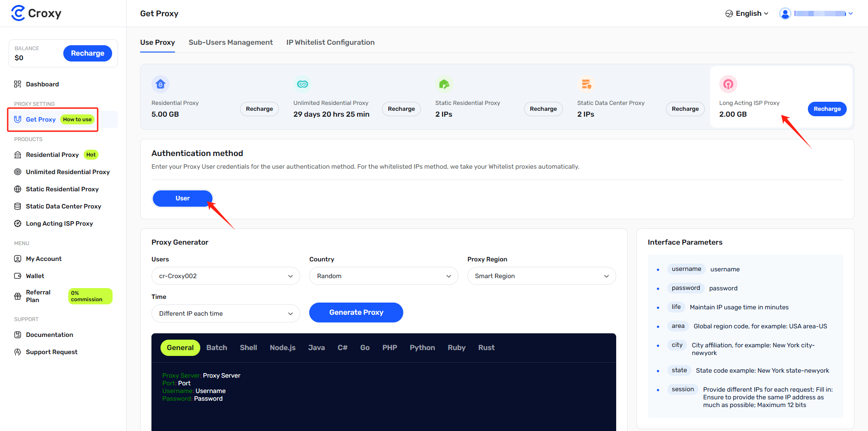Click the blue Residential Proxy card icon
The height and width of the screenshot is (431, 868).
pyautogui.click(x=160, y=84)
